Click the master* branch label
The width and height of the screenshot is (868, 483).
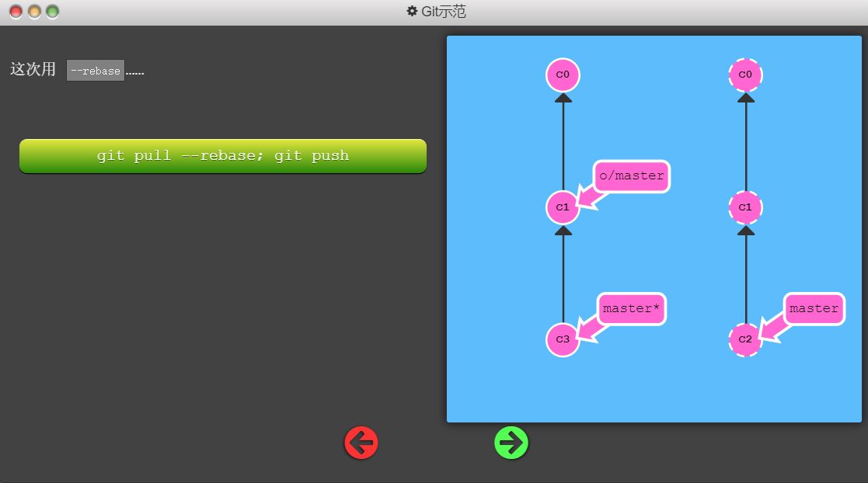[x=632, y=308]
